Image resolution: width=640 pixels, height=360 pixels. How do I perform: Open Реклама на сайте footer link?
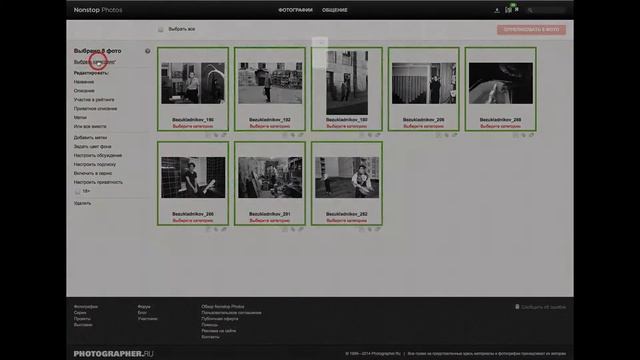point(219,331)
